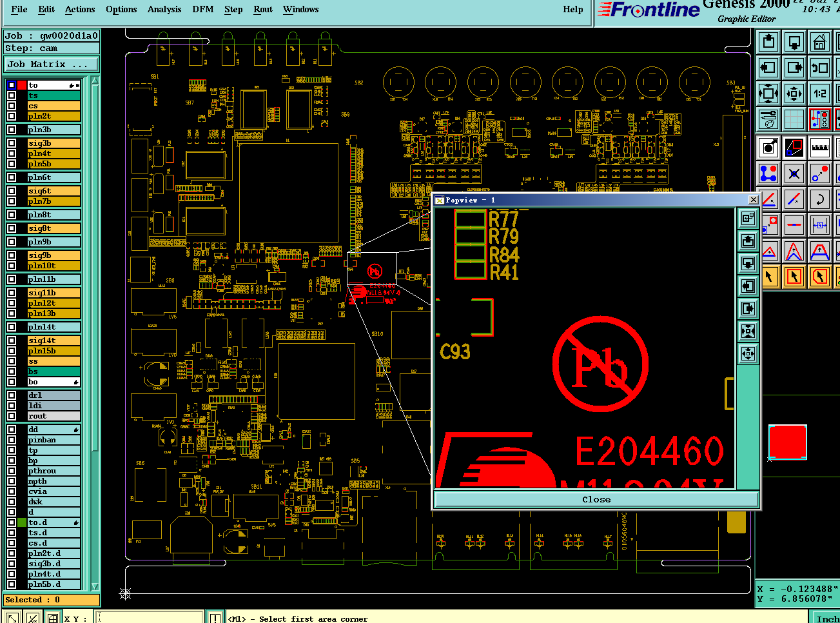Toggle the pln2t layer checkbox
Image resolution: width=840 pixels, height=623 pixels.
pyautogui.click(x=12, y=116)
